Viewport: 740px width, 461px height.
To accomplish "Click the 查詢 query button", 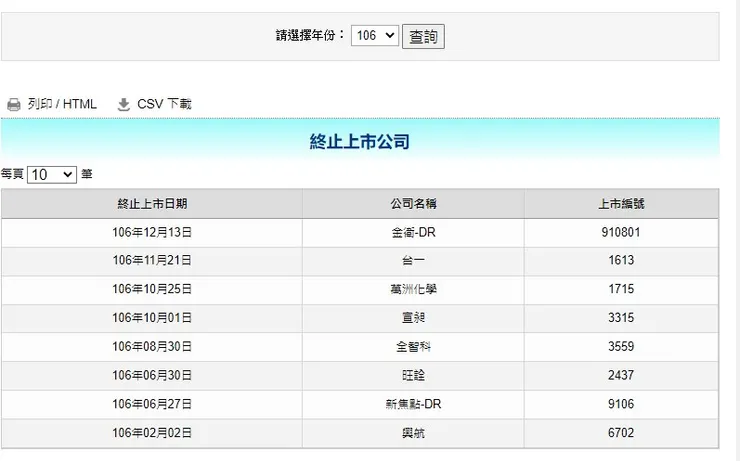I will 423,36.
